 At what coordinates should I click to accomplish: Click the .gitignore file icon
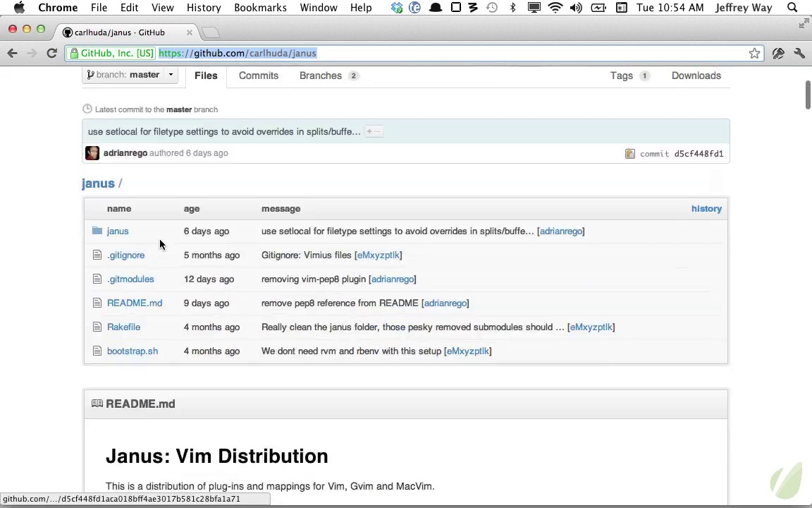tap(97, 255)
